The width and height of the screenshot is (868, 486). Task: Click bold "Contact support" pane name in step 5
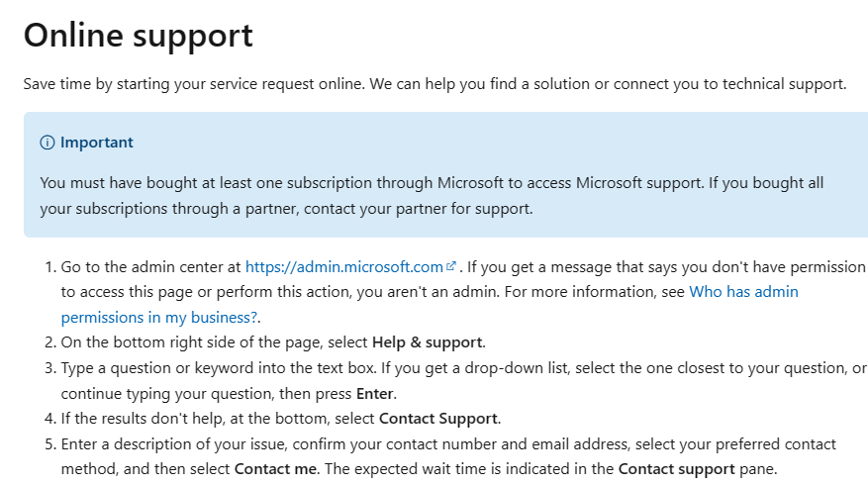pyautogui.click(x=676, y=468)
